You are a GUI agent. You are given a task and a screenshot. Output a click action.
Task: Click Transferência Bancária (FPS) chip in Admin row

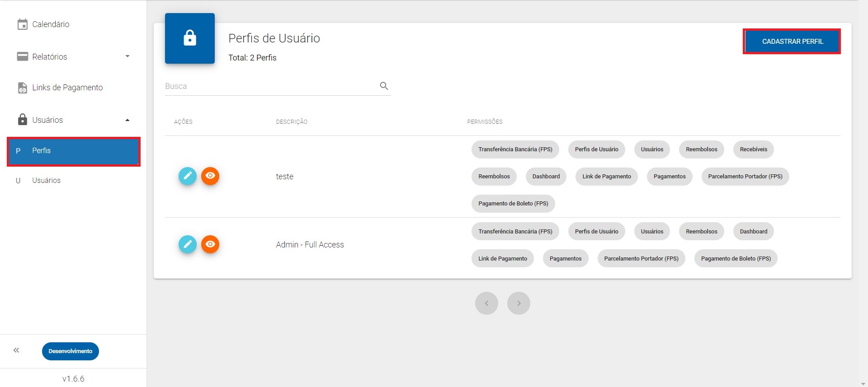tap(515, 232)
